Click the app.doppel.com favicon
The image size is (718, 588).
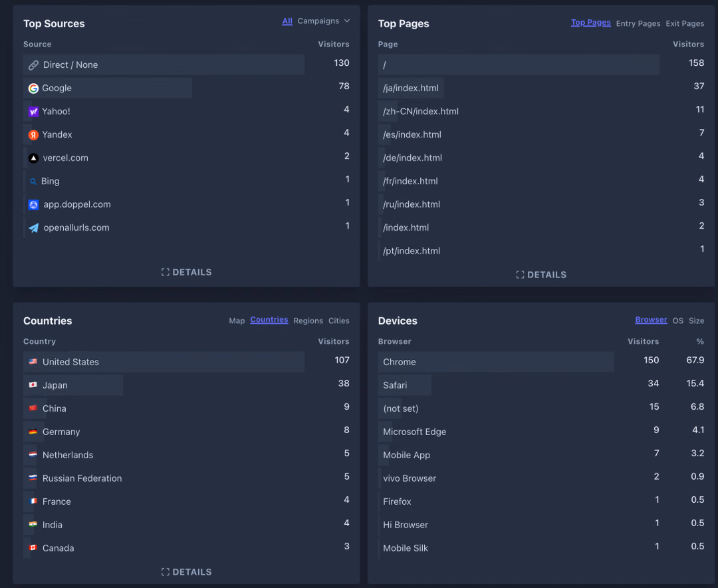point(33,204)
